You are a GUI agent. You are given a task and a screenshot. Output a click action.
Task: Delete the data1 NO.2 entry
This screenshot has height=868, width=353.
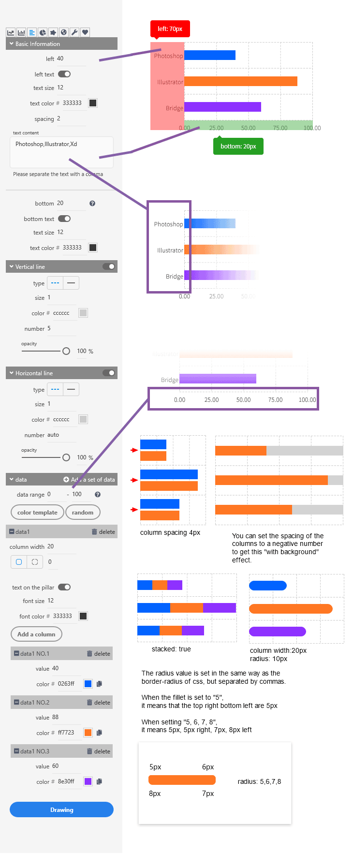[98, 703]
